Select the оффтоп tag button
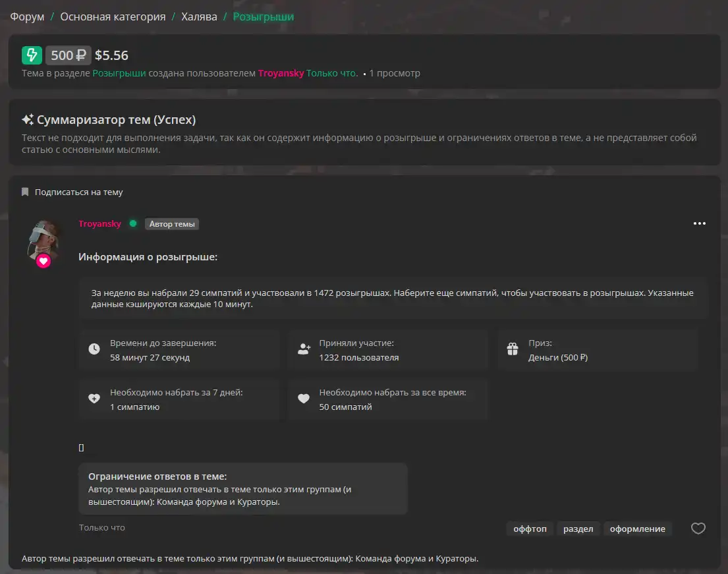 (530, 529)
